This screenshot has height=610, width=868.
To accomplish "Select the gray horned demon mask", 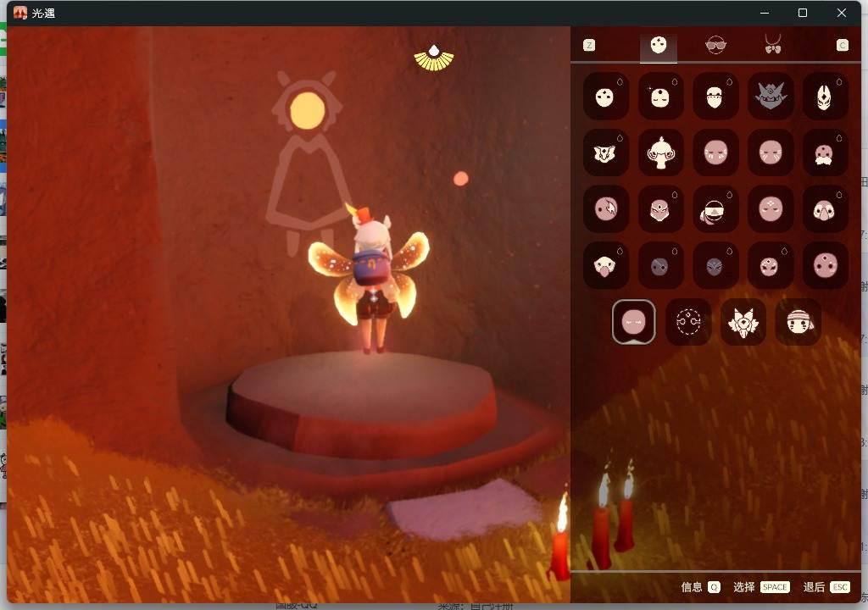I will [x=771, y=97].
